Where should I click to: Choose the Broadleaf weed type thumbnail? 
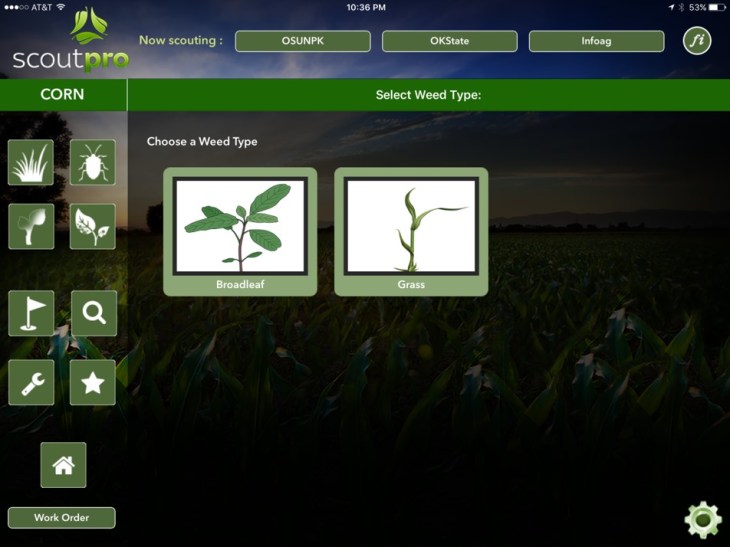coord(240,232)
